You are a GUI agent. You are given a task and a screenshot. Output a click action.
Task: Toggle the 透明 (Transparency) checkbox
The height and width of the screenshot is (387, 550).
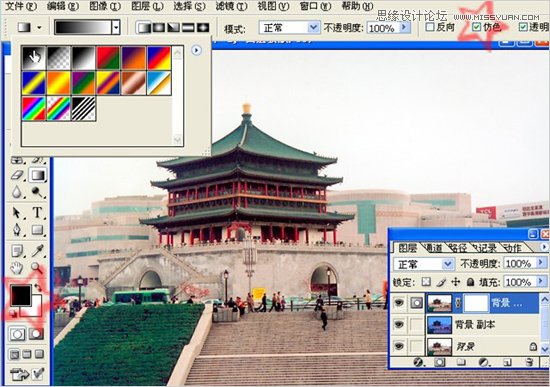coord(523,27)
